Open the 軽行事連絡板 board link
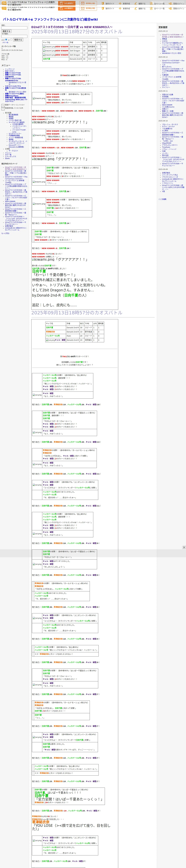 (13, 115)
